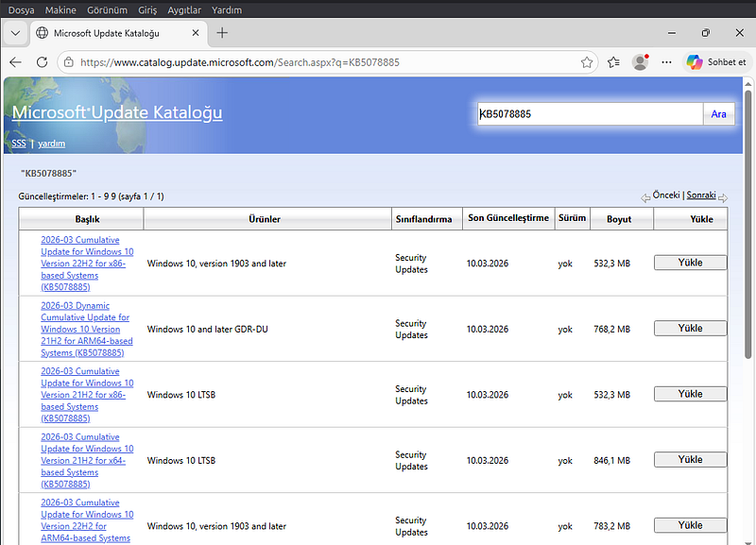Open the browser profile icon
Viewport: 756px width, 545px height.
click(641, 62)
